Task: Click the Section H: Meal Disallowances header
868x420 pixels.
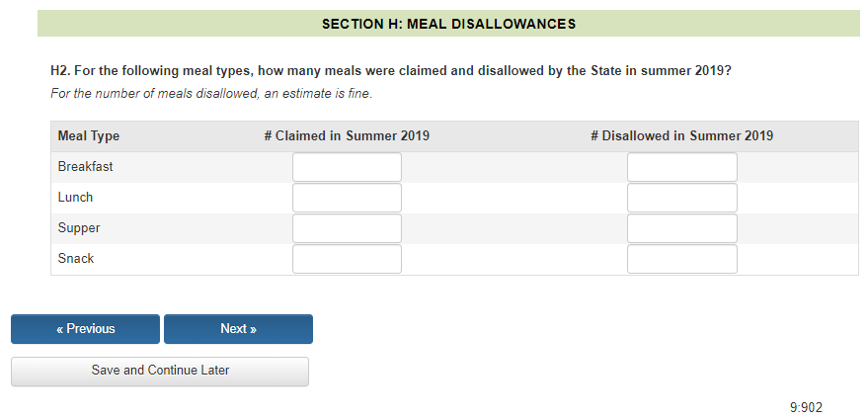Action: tap(448, 24)
